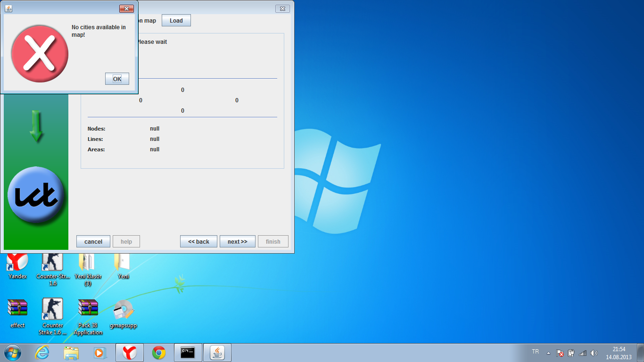Click the blue round logo in the wizard sidebar

point(36,195)
